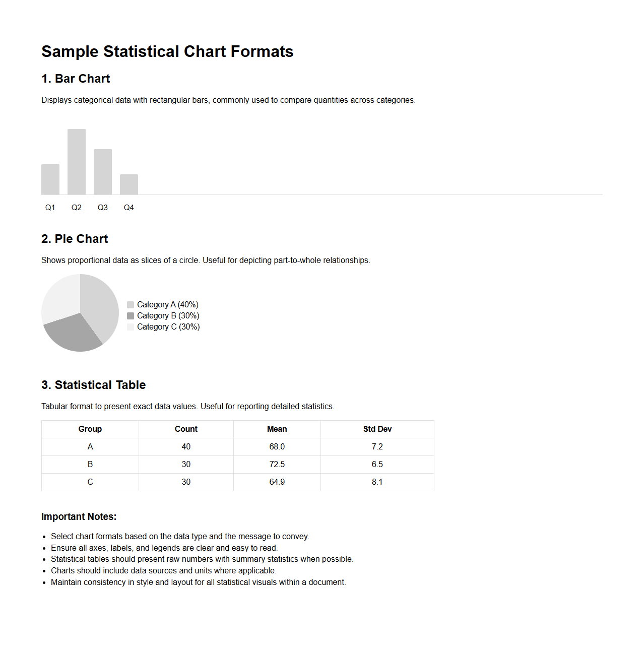Click the Std Dev column header
Viewport: 644px width, 655px height.
pos(377,429)
